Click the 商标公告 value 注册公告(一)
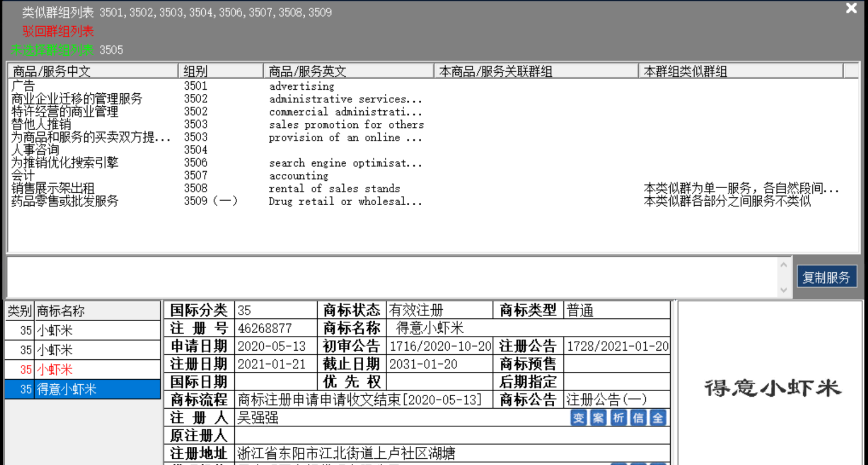Image resolution: width=868 pixels, height=465 pixels. (607, 400)
